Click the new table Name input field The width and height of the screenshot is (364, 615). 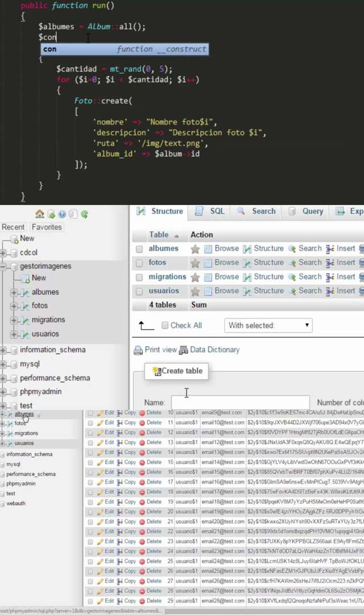tap(240, 403)
